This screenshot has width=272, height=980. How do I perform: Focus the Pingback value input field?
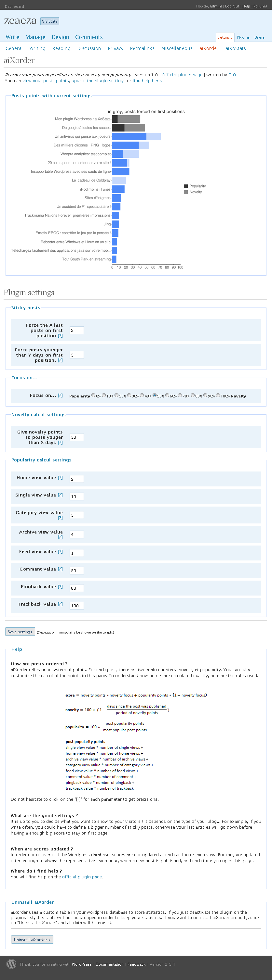pyautogui.click(x=76, y=588)
